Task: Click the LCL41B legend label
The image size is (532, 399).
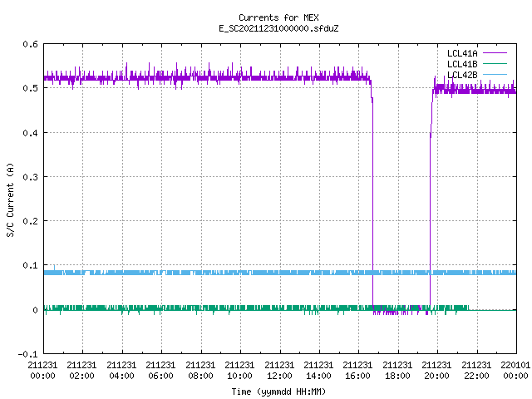Action: tap(462, 64)
